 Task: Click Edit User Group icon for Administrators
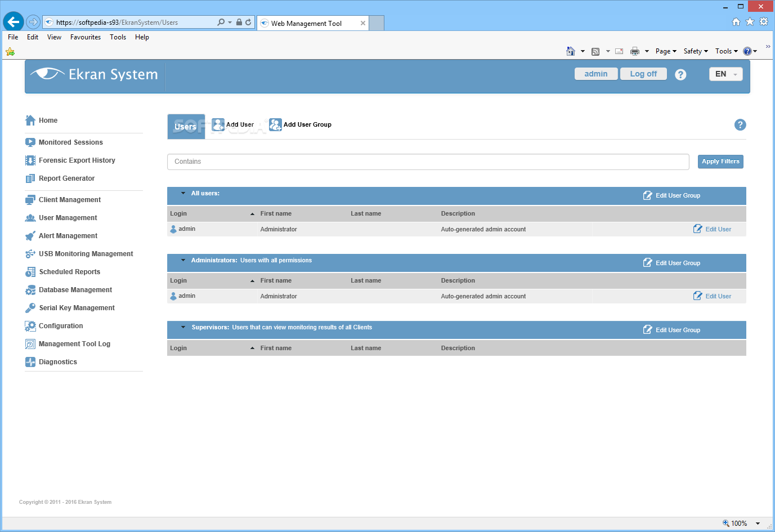[x=648, y=262]
